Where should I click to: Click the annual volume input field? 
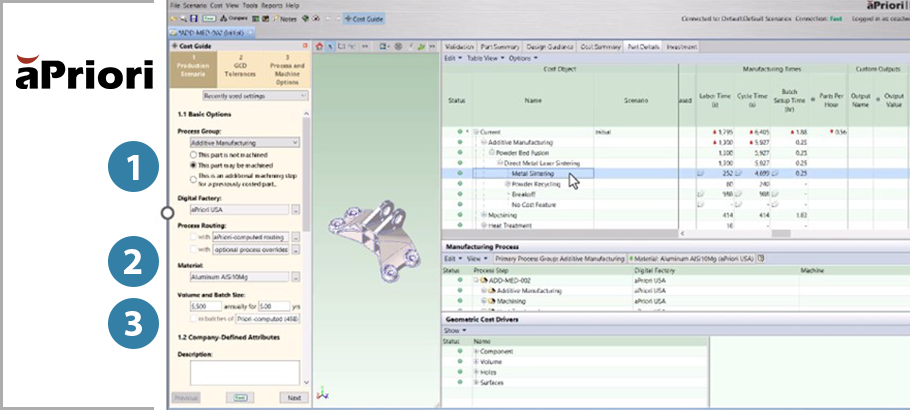[x=205, y=306]
